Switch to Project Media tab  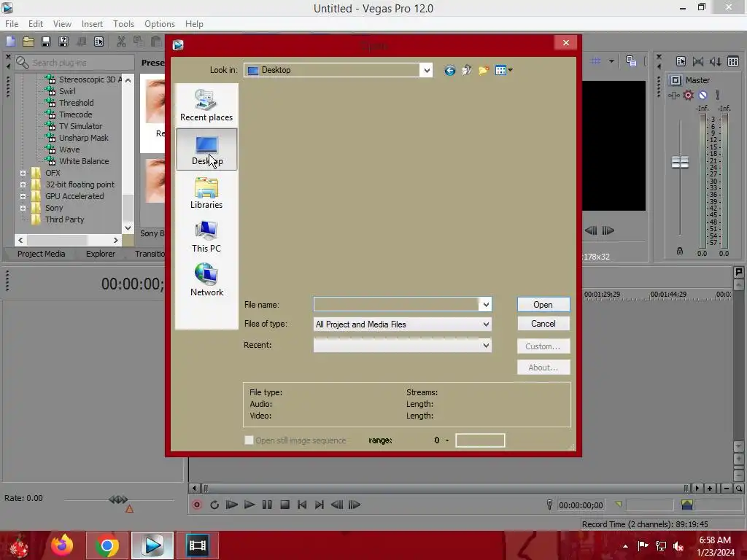pyautogui.click(x=41, y=254)
